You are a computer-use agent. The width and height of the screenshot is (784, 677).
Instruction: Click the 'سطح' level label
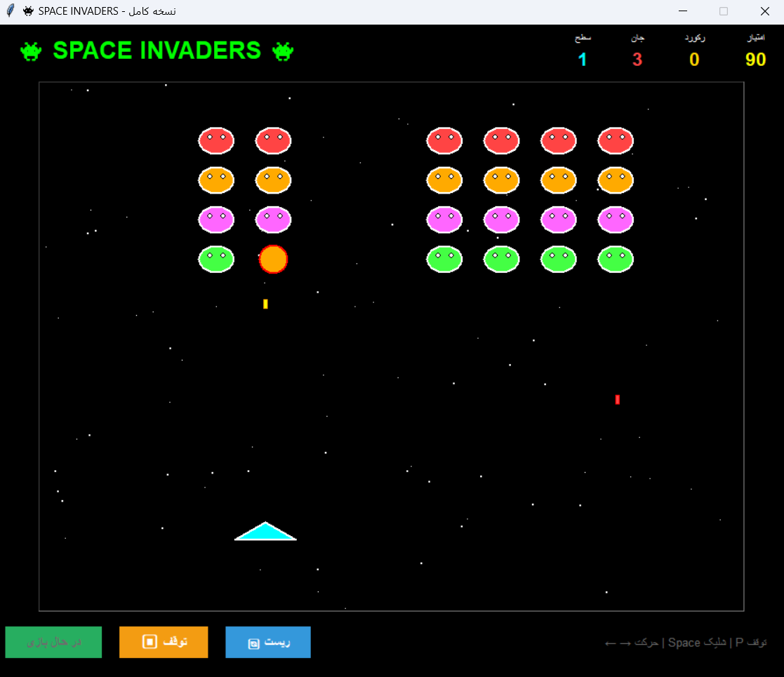(x=583, y=37)
